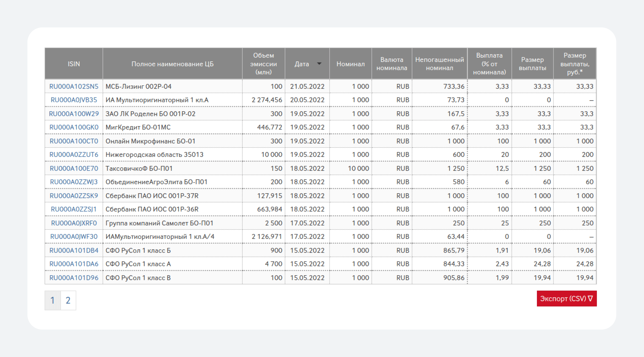Click the emission volume 446,772
The height and width of the screenshot is (357, 644).
[269, 127]
